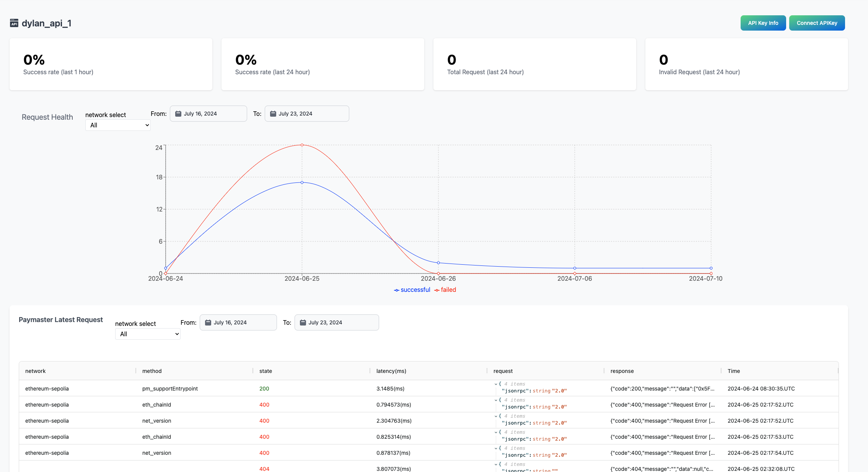868x472 pixels.
Task: Click calendar icon in Paymaster To date
Action: 303,322
